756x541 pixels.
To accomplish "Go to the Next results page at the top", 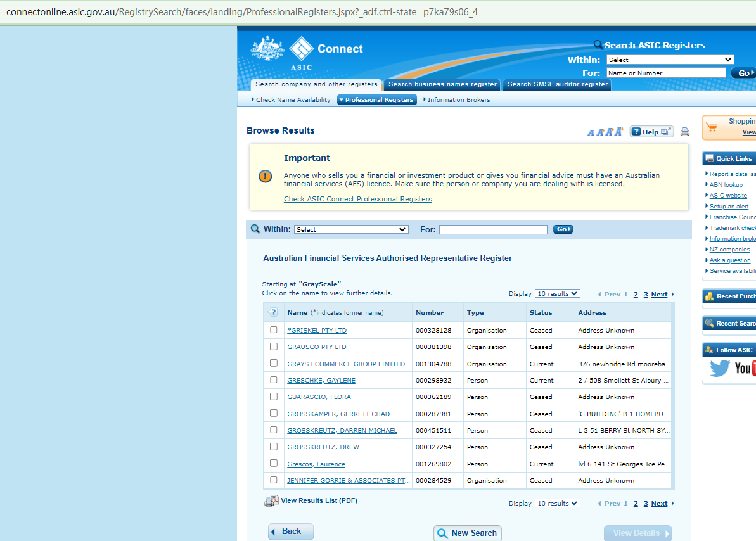I will point(659,295).
